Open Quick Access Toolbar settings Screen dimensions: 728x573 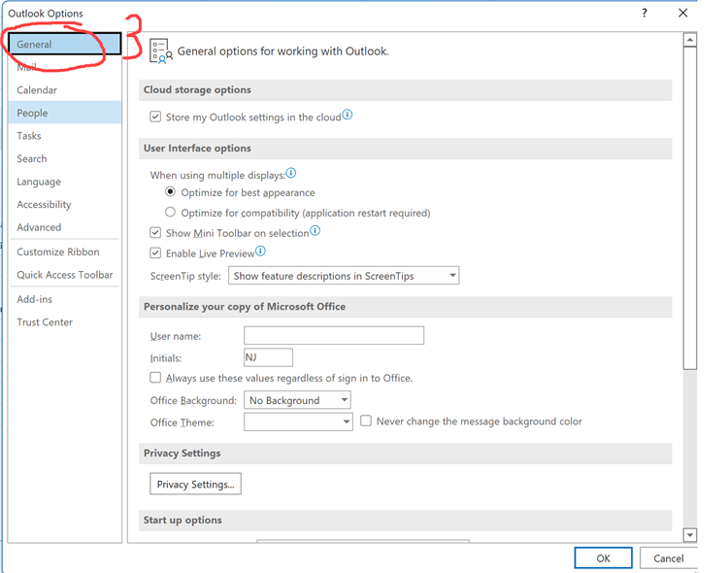[65, 275]
